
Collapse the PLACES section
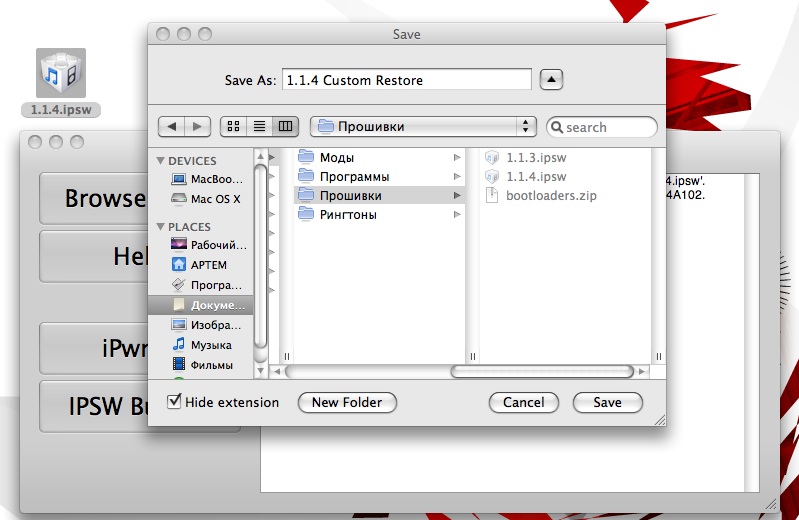(x=161, y=226)
